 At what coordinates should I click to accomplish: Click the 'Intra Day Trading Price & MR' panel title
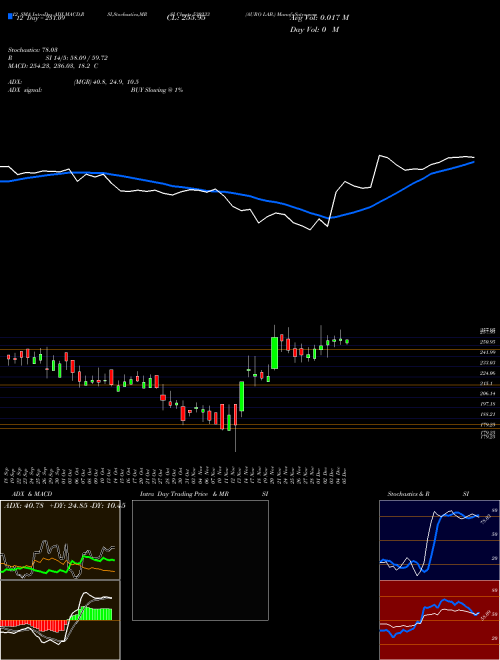[184, 494]
